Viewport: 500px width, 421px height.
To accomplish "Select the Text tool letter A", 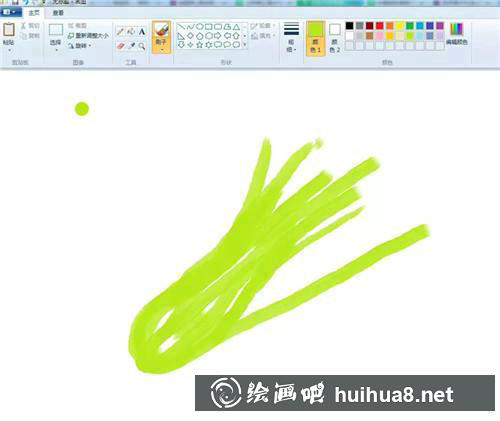I will [142, 32].
